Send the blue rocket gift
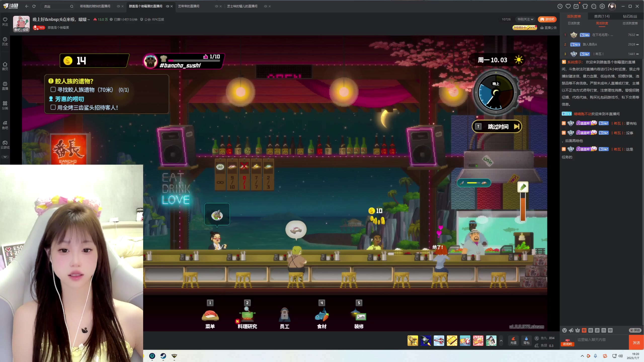Viewport: 644px width, 362px height. pos(426,341)
